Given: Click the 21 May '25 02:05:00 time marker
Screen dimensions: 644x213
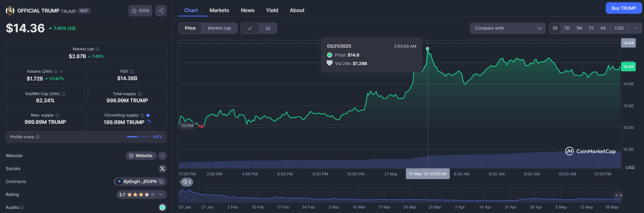Looking at the screenshot, I should (427, 174).
